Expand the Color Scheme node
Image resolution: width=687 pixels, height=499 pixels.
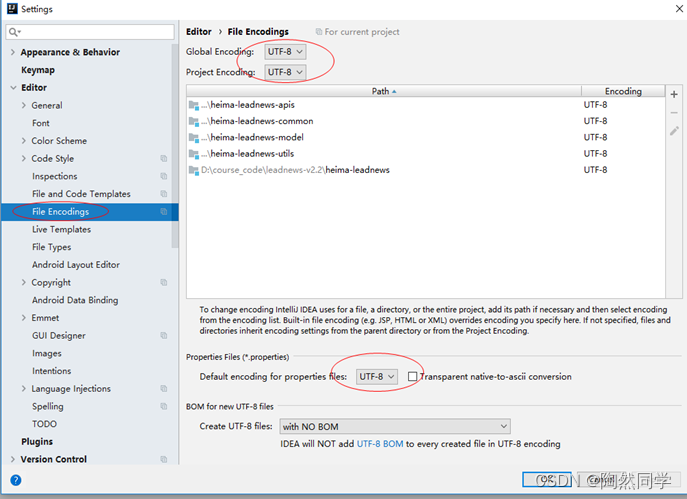pyautogui.click(x=24, y=141)
